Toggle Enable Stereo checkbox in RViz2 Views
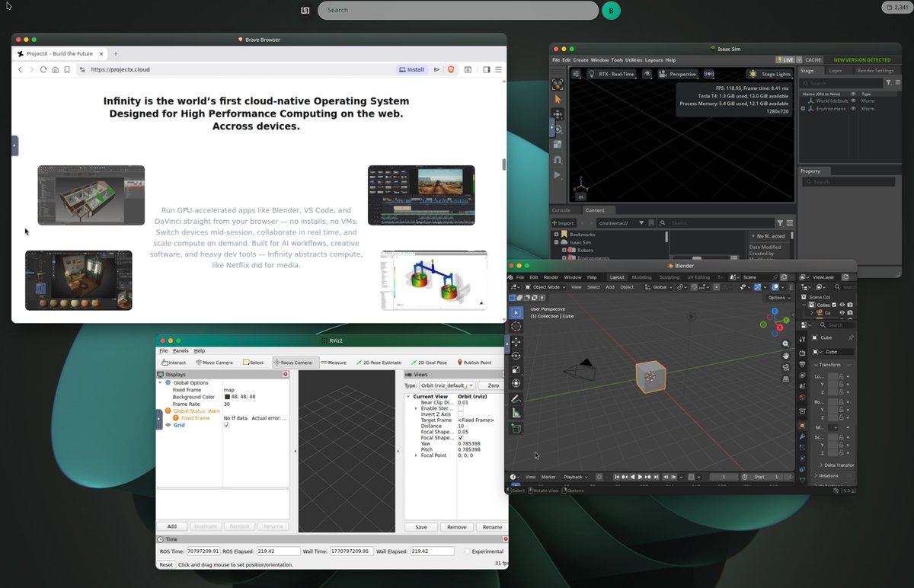This screenshot has width=914, height=588. pos(460,408)
